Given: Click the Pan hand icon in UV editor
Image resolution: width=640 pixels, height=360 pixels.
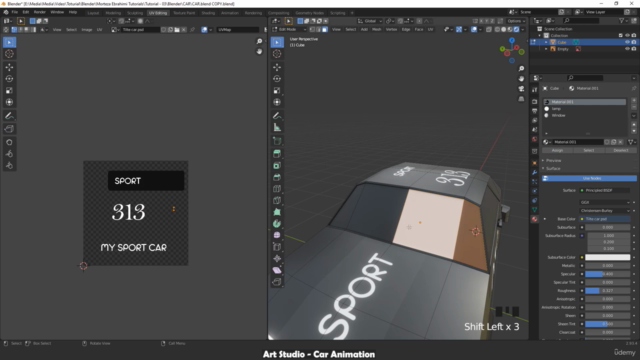Looking at the screenshot, I should (x=259, y=51).
